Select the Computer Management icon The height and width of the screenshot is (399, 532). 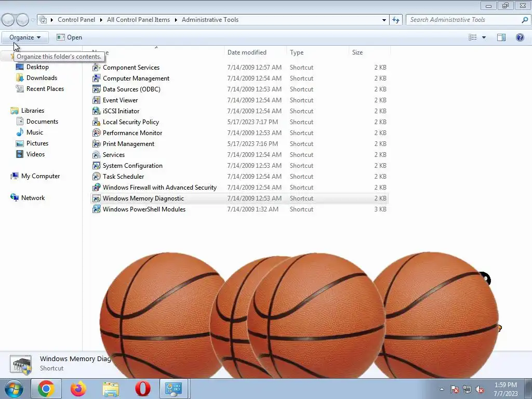coord(96,78)
